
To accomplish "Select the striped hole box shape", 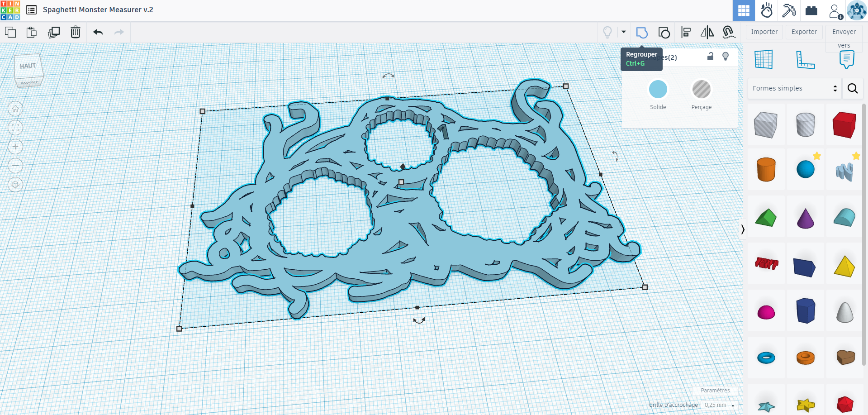I will 766,124.
